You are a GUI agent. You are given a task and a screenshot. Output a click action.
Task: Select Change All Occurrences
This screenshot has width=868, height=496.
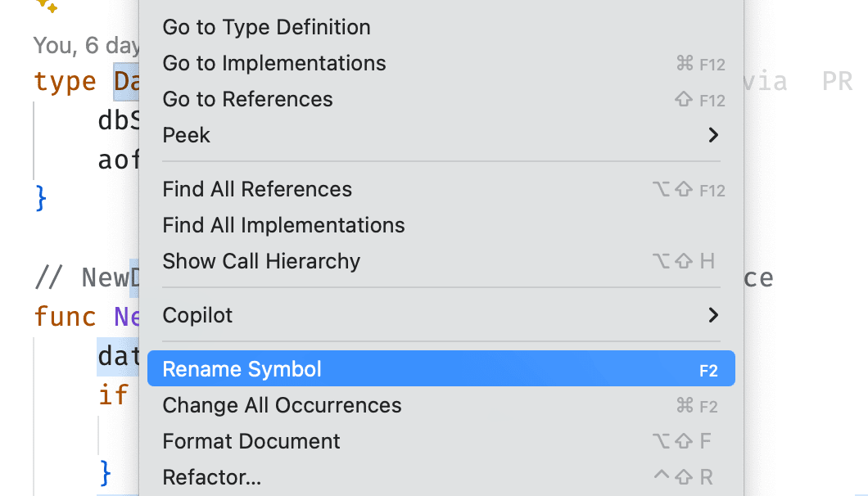coord(282,405)
